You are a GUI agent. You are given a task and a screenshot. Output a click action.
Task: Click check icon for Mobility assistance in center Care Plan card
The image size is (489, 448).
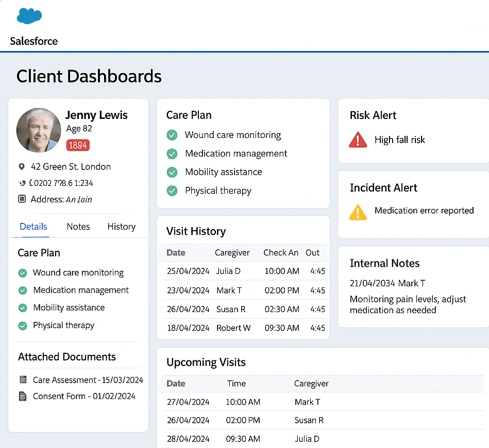[172, 172]
